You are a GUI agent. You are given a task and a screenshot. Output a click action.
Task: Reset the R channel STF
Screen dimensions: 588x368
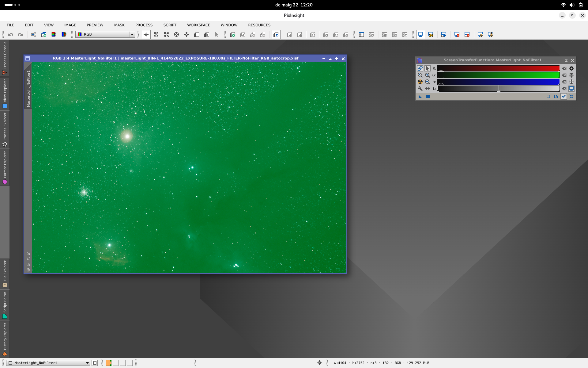[x=564, y=68]
